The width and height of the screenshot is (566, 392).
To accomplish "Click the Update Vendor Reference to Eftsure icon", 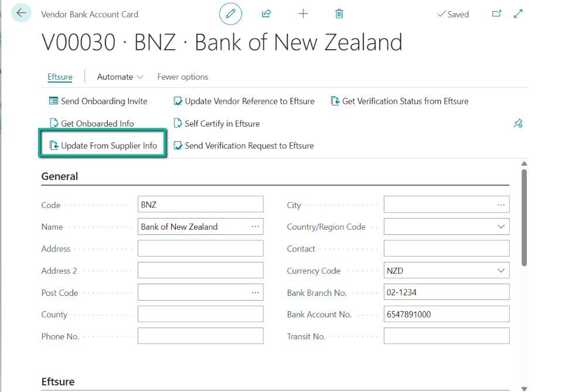I will click(x=177, y=101).
